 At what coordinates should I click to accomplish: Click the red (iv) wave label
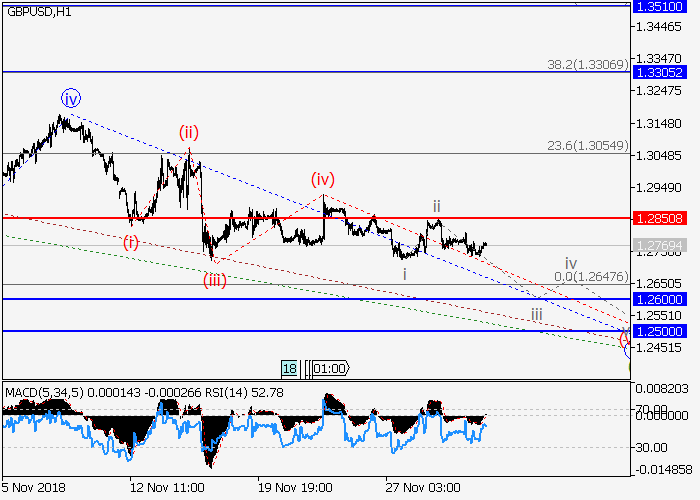pyautogui.click(x=321, y=179)
